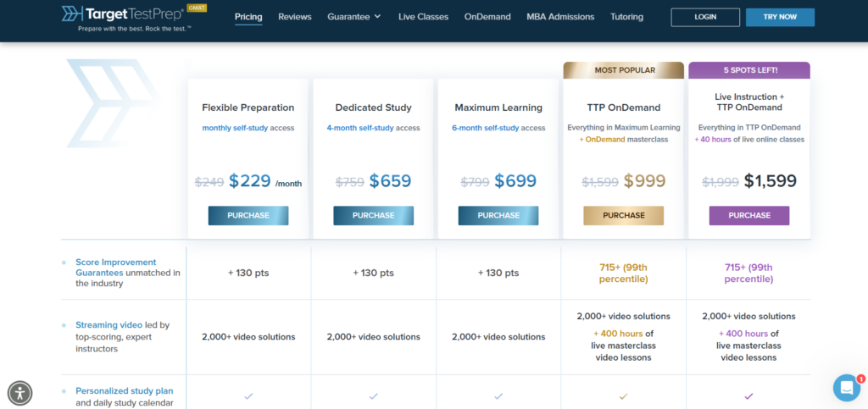
Task: Open the Score Improvement Guarantees link
Action: (x=116, y=268)
